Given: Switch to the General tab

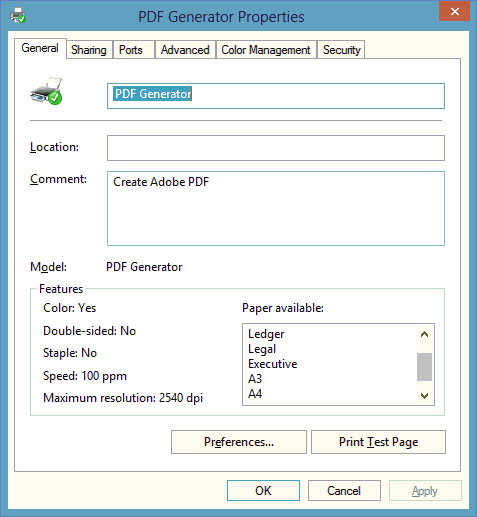Looking at the screenshot, I should click(40, 48).
